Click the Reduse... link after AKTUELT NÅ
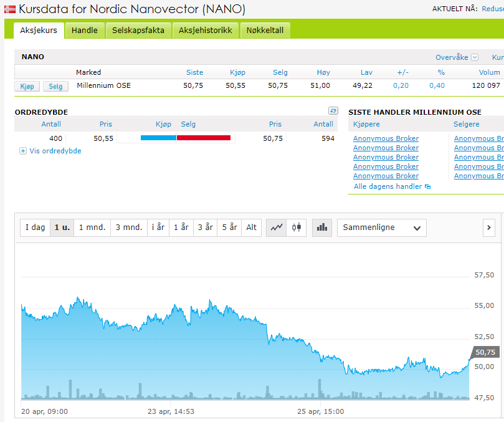Viewport: 504px width, 422px height. click(493, 9)
